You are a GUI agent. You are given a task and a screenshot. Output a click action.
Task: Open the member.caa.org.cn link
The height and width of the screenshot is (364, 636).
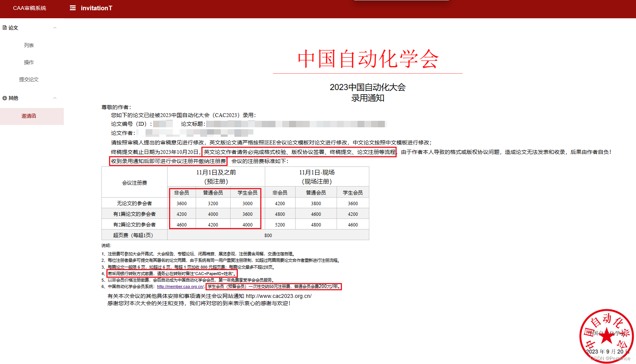point(180,286)
